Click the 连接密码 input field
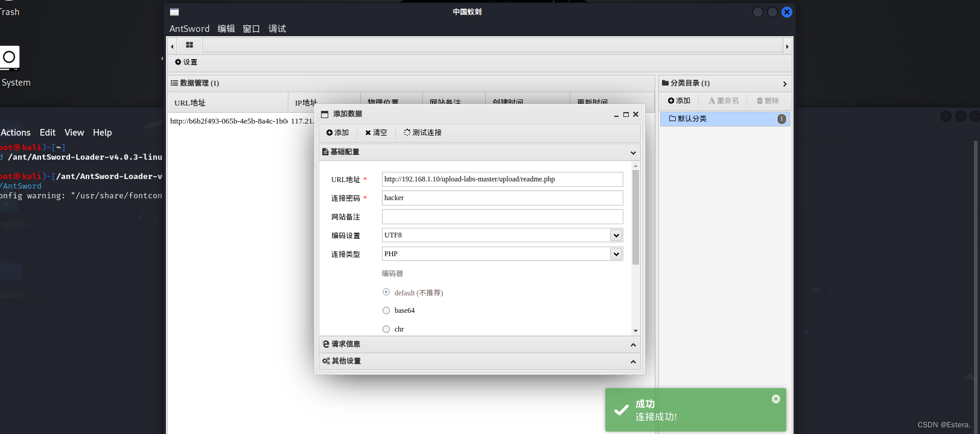Image resolution: width=980 pixels, height=434 pixels. pyautogui.click(x=503, y=198)
